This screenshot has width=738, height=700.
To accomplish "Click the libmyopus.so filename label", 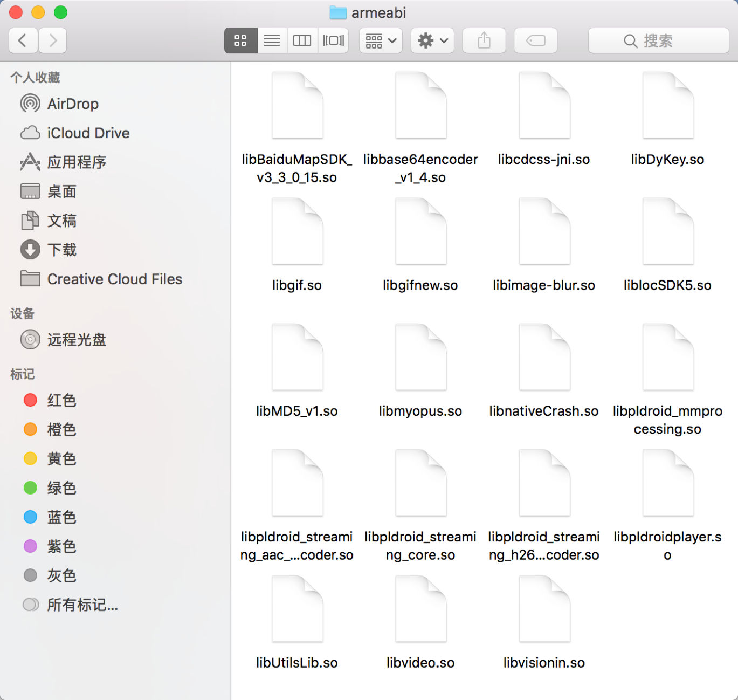I will click(420, 411).
